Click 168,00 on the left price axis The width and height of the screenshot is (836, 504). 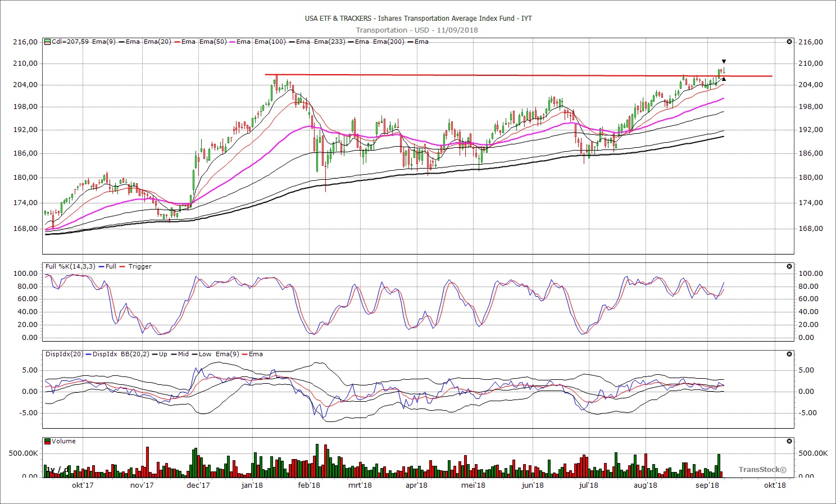click(25, 228)
